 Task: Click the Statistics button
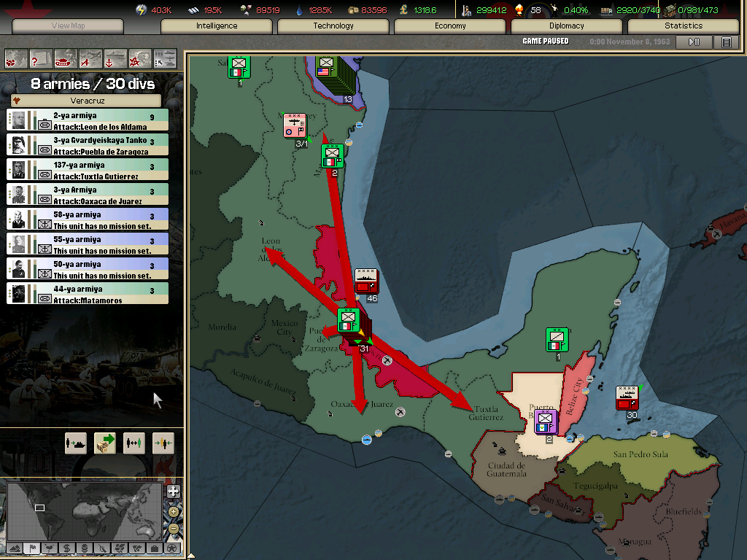point(683,26)
